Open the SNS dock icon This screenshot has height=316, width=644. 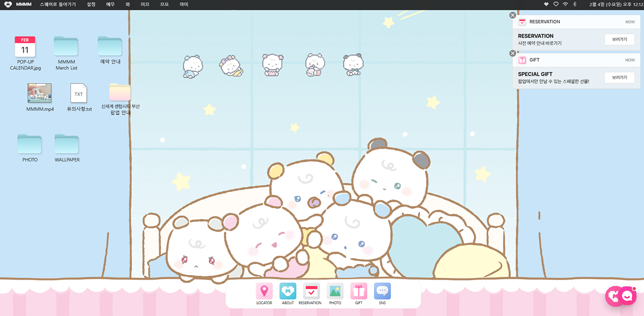click(x=382, y=291)
